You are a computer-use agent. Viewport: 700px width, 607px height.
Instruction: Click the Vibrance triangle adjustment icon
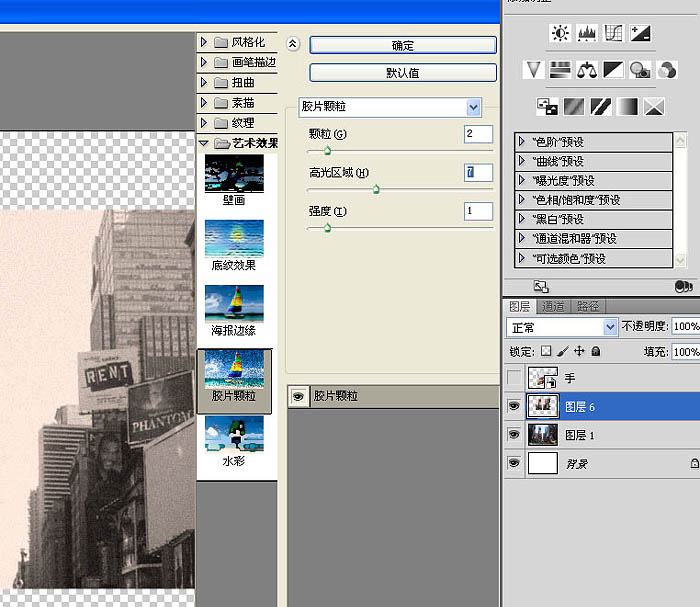click(x=534, y=70)
